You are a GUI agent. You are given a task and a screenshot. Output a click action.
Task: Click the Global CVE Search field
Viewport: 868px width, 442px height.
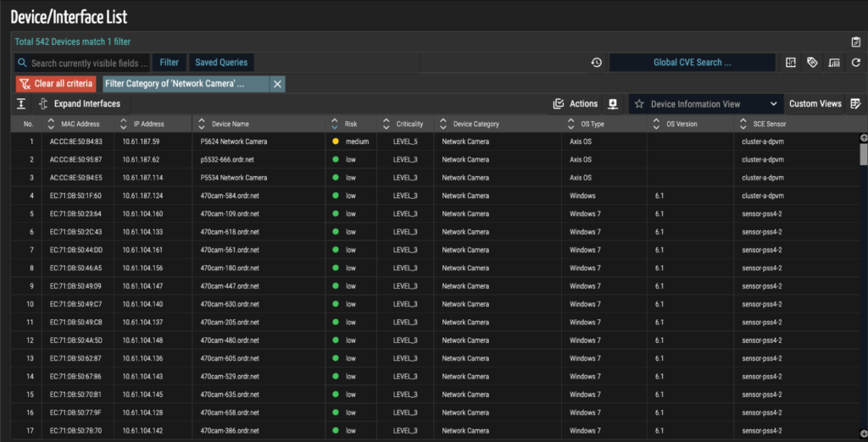[x=692, y=63]
